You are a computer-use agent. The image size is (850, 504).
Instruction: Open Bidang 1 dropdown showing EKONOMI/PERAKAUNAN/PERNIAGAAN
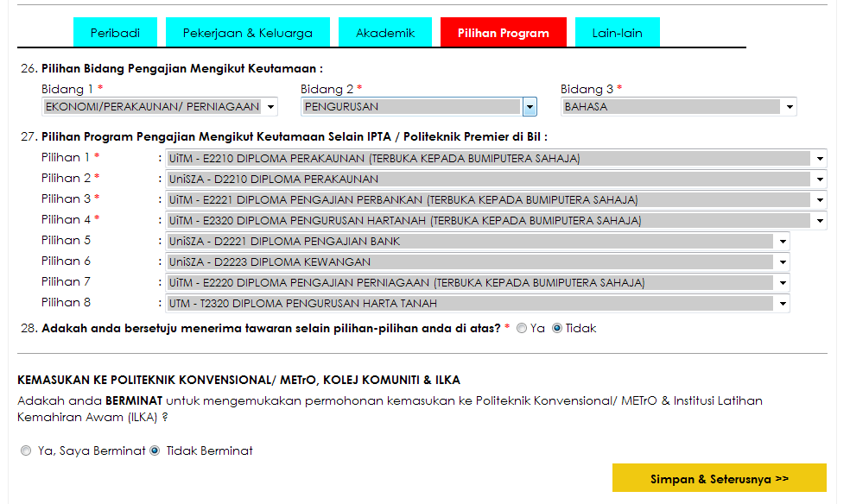tap(160, 107)
